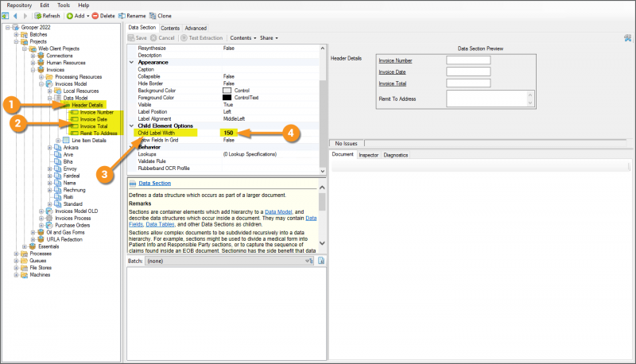Select the Invoice Total tree node
Viewport: 636px width, 364px height.
(x=93, y=126)
